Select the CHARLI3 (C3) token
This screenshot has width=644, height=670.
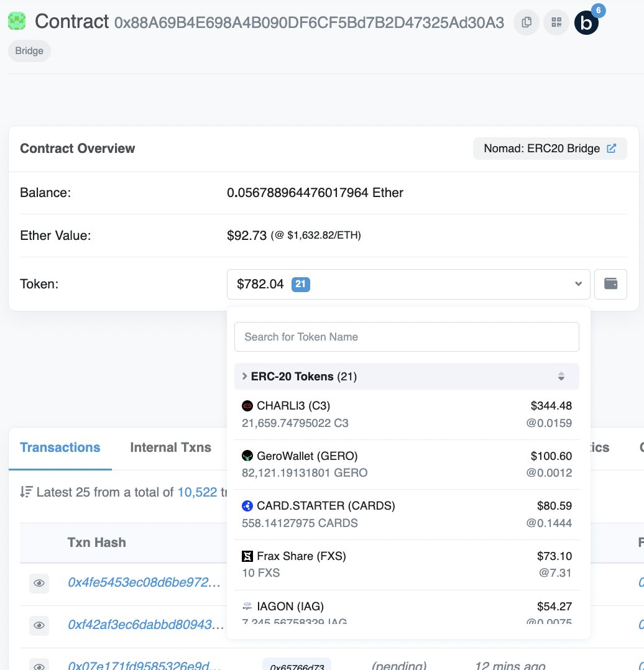(407, 414)
